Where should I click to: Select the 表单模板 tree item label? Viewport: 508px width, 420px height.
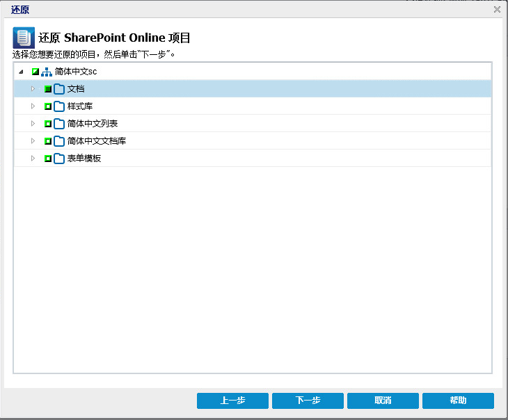[x=84, y=159]
